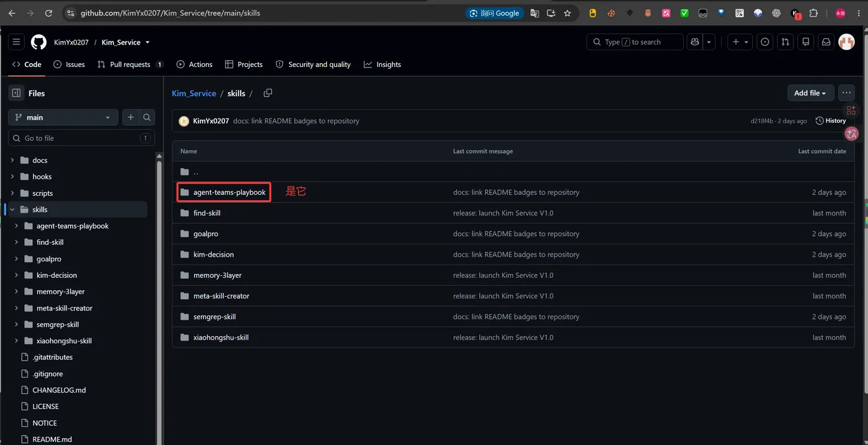Screen dimensions: 868x445
Task: Open pull requests icon in top header
Action: click(786, 42)
